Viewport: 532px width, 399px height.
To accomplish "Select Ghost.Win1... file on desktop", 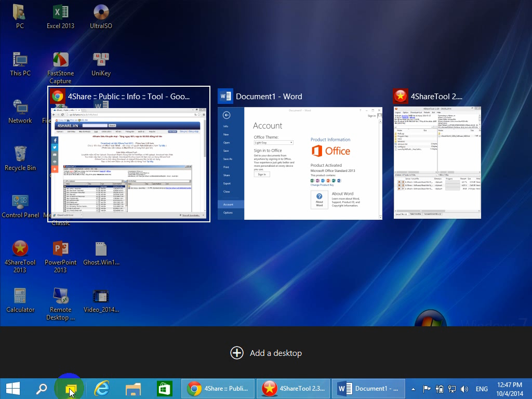I will (x=101, y=254).
